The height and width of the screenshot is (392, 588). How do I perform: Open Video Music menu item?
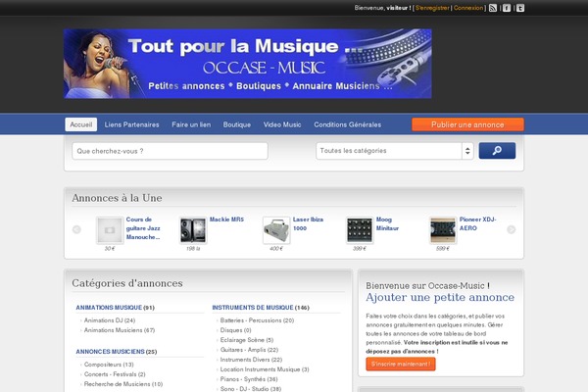[x=282, y=124]
